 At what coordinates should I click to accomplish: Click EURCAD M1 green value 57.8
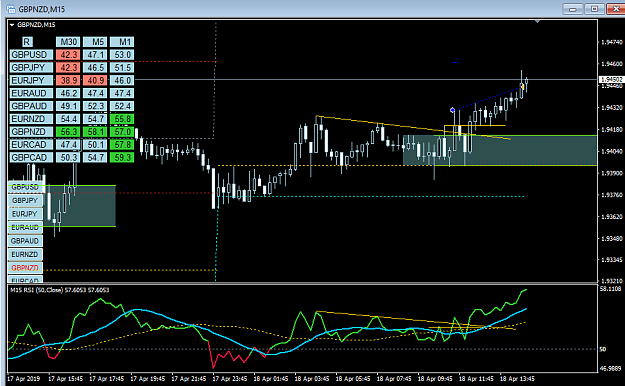tap(122, 144)
